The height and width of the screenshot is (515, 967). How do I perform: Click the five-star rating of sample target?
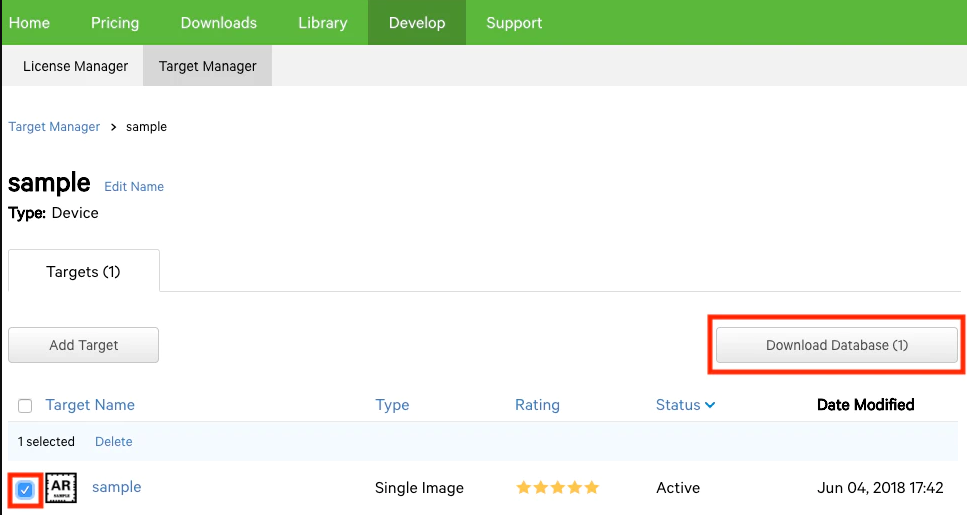coord(557,488)
